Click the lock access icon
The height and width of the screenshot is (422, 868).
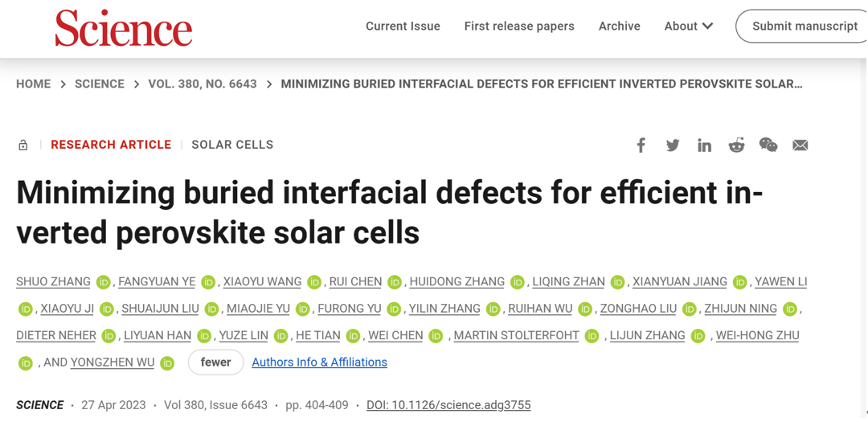pyautogui.click(x=23, y=145)
